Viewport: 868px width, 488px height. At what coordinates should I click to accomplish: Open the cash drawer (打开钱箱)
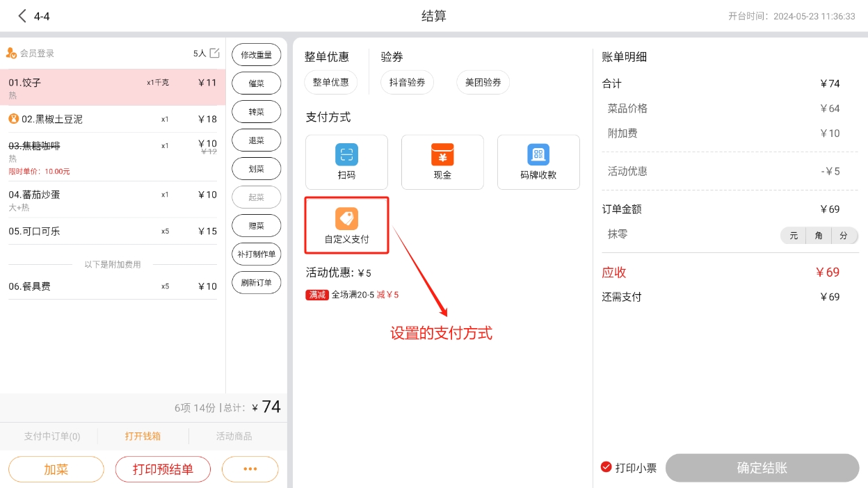(x=143, y=437)
